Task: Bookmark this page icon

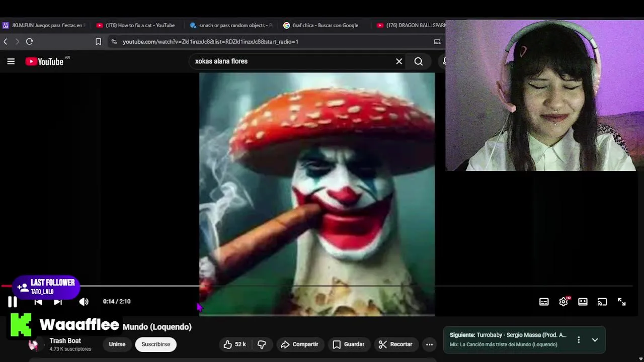Action: [x=98, y=42]
